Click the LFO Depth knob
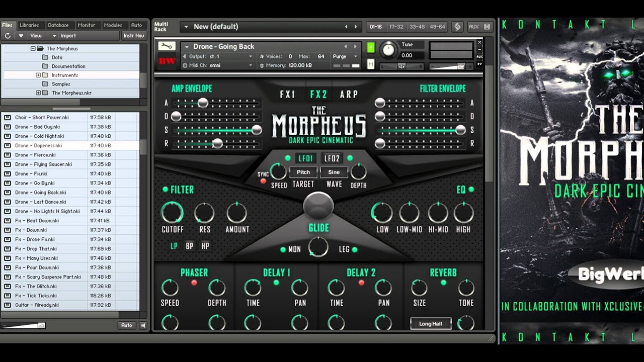The height and width of the screenshot is (362, 644). click(x=358, y=171)
